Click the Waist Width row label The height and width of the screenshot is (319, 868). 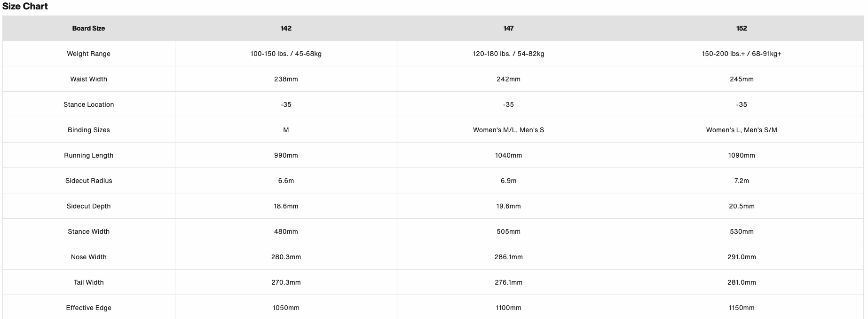(x=88, y=79)
